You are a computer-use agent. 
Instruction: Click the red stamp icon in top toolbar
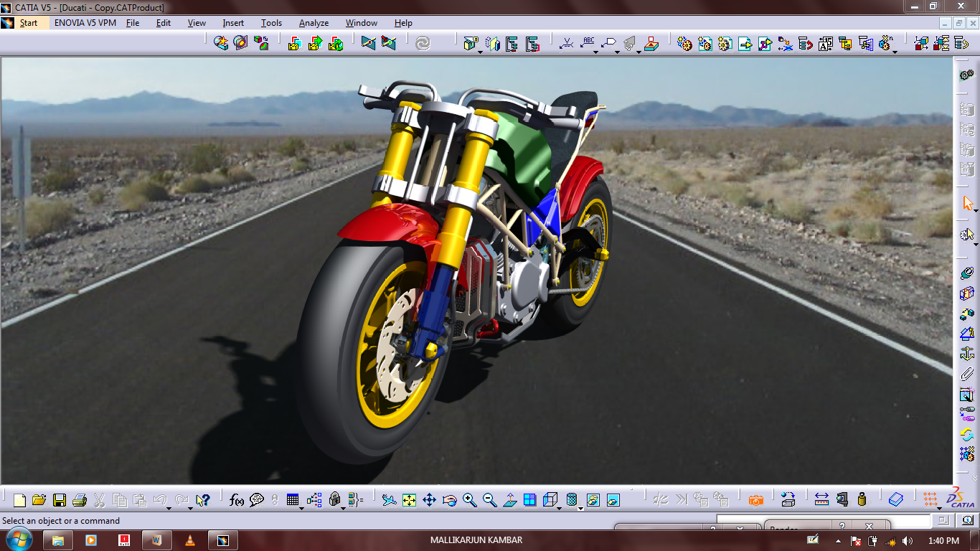[651, 44]
